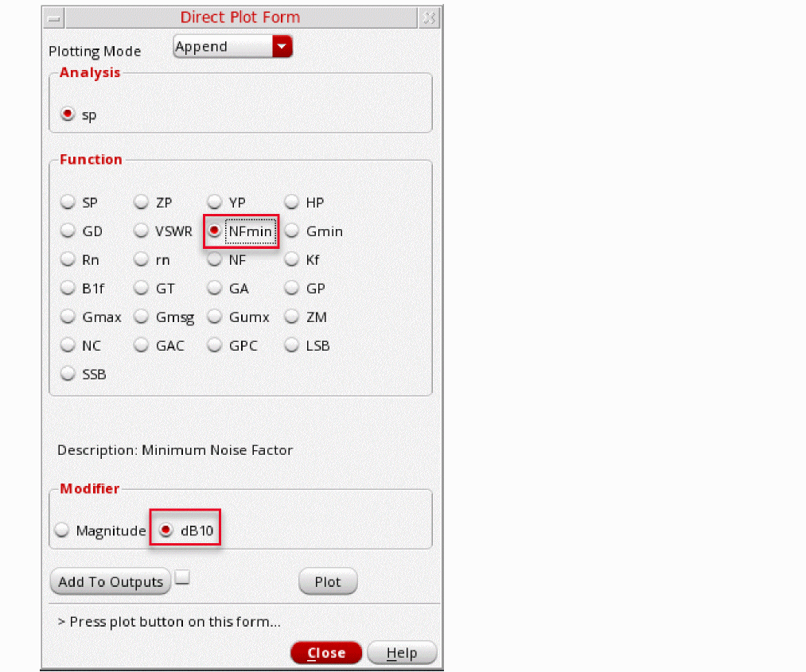Screen dimensions: 806x672
Task: Open the Help button
Action: [x=402, y=653]
